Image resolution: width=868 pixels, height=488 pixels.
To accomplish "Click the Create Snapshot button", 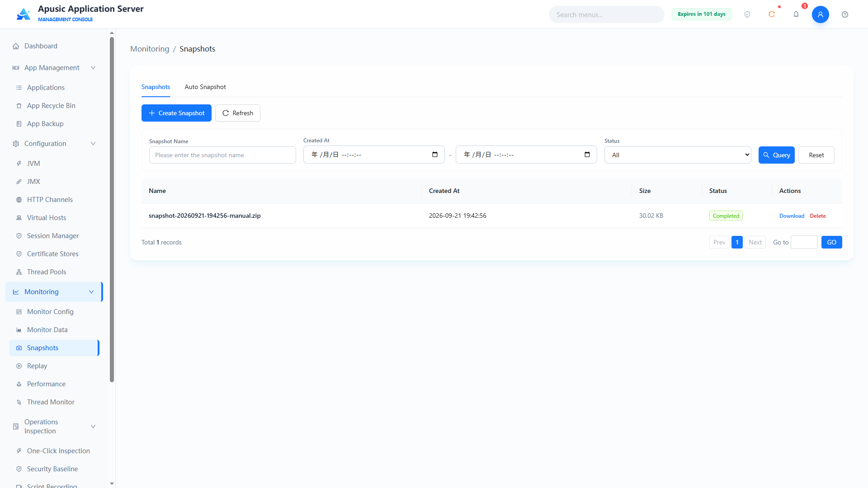I will (176, 113).
